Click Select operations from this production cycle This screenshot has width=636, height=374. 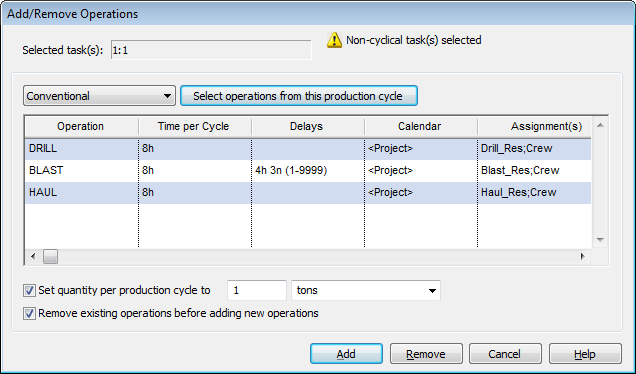point(299,96)
